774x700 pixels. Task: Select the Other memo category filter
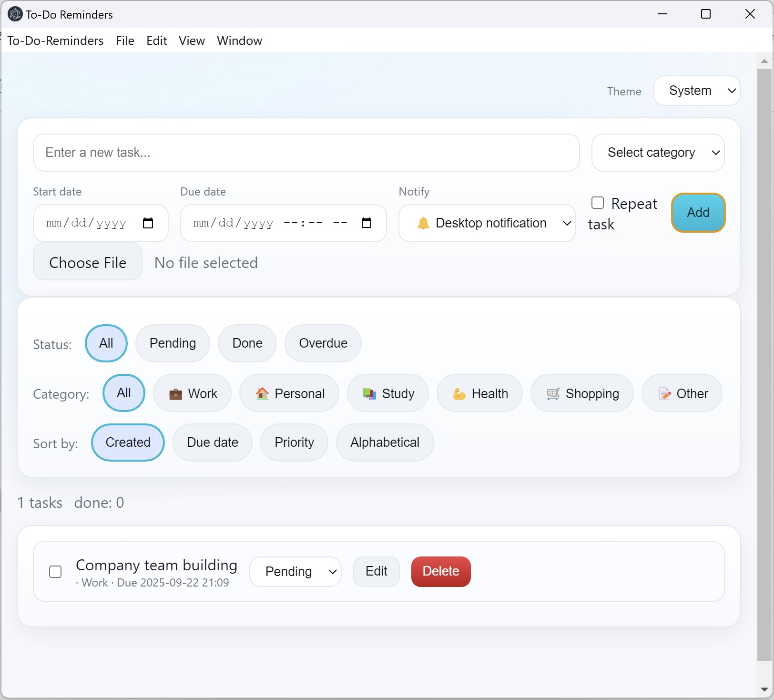(682, 393)
